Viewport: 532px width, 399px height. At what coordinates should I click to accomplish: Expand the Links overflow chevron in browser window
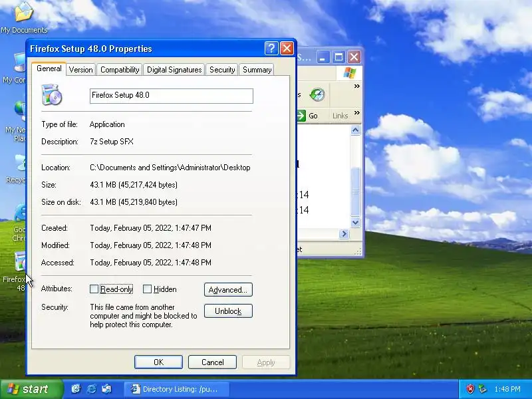pos(357,112)
